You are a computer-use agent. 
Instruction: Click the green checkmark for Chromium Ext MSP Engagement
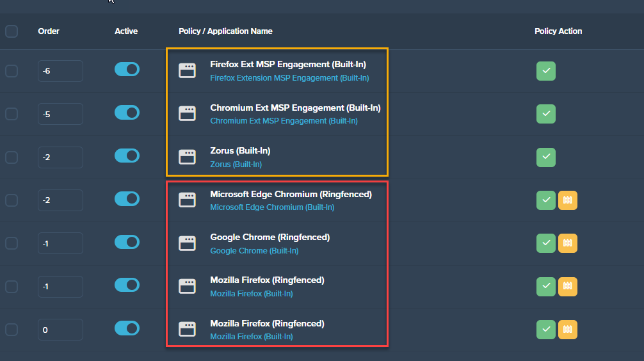(x=545, y=114)
